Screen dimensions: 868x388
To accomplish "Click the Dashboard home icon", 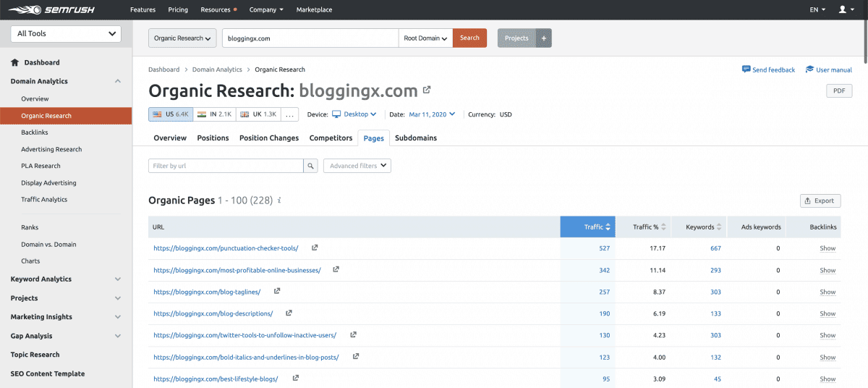I will pos(15,62).
